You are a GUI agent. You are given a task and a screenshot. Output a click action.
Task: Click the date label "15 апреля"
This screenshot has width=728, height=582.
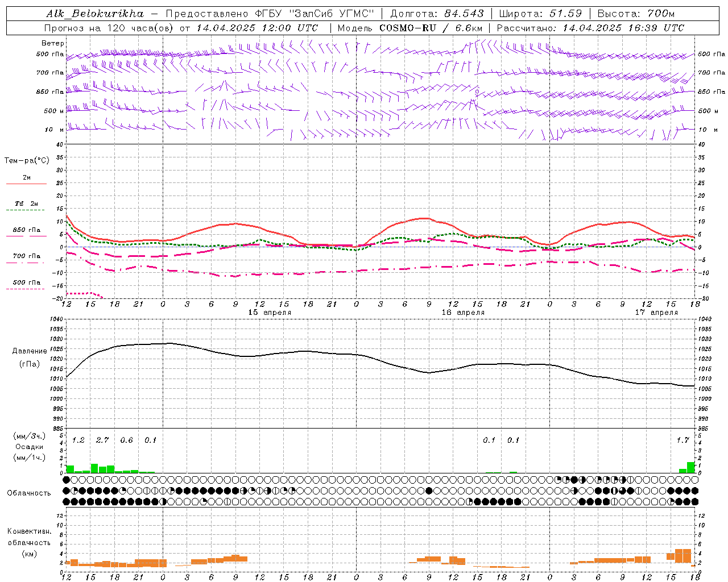coord(270,313)
